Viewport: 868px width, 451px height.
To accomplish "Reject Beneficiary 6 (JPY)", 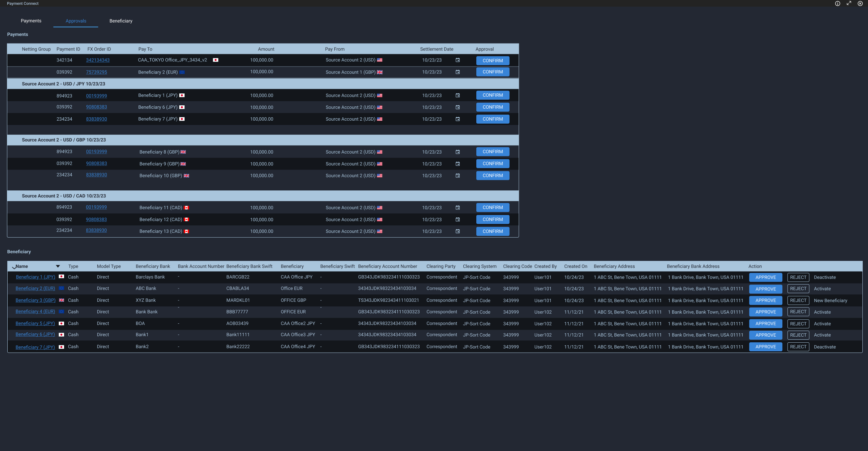I will click(x=798, y=335).
